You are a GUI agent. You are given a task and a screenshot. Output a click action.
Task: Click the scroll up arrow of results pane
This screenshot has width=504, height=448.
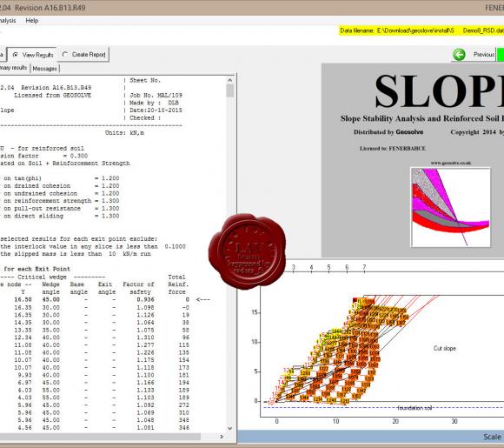(229, 80)
